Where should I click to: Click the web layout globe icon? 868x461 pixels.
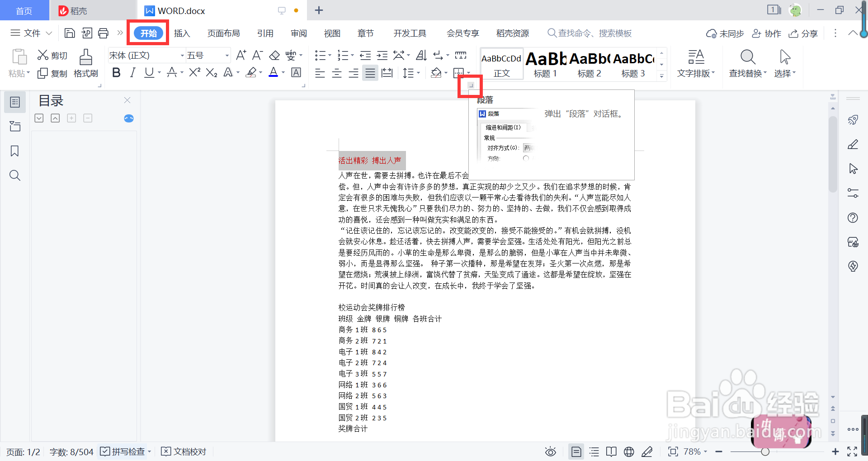point(629,452)
